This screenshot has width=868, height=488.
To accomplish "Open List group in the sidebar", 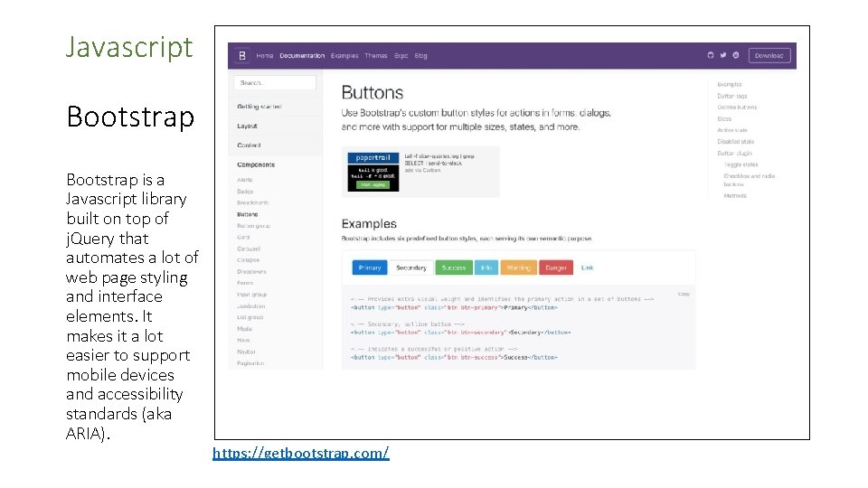I will [250, 317].
